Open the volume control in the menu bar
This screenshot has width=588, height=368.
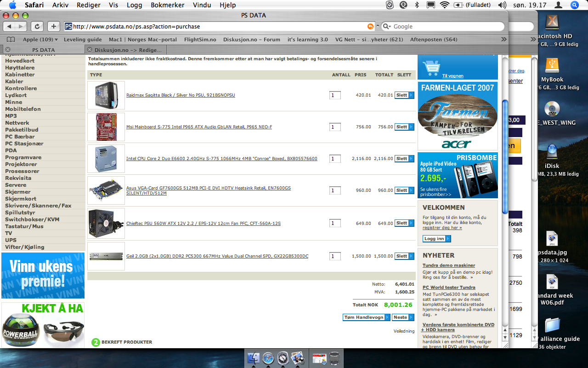502,5
